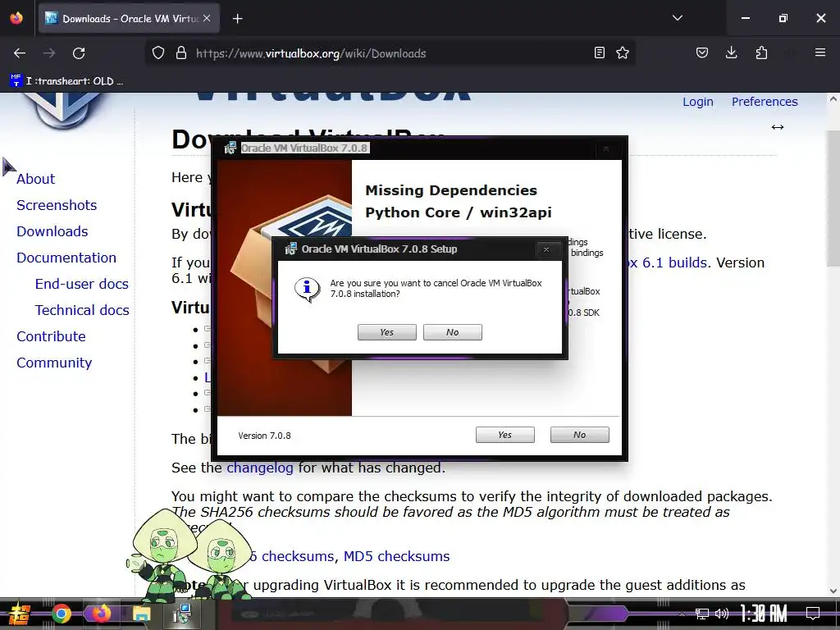Click the site security padlock icon
Image resolution: width=840 pixels, height=630 pixels.
pos(181,53)
